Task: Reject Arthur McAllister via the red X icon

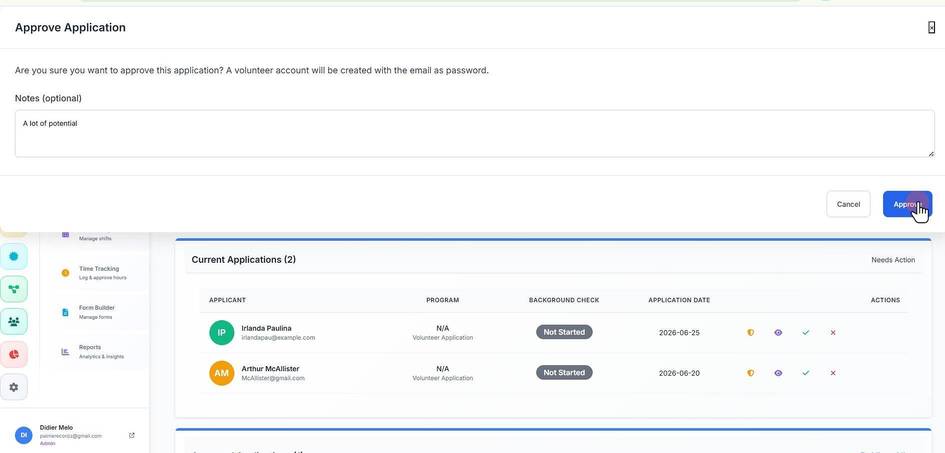Action: tap(833, 373)
